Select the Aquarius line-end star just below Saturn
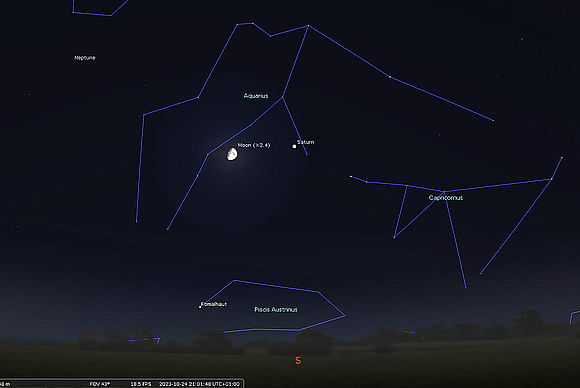 click(307, 154)
